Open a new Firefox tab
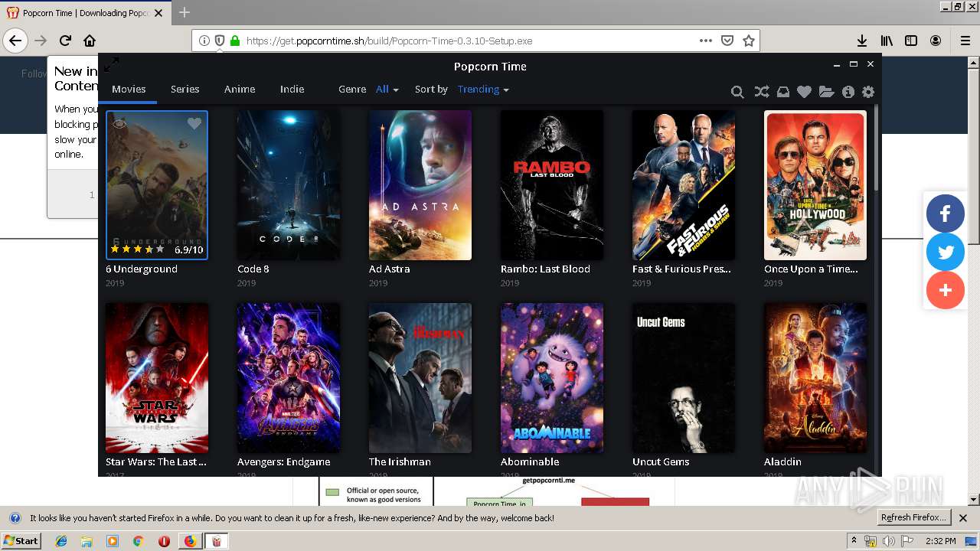Image resolution: width=980 pixels, height=551 pixels. 185,12
